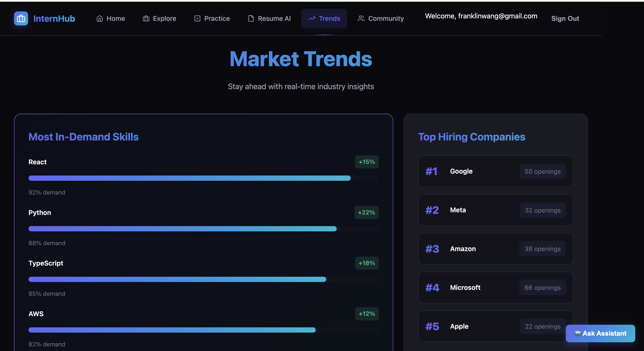Click the Trends arrow icon

tap(312, 18)
